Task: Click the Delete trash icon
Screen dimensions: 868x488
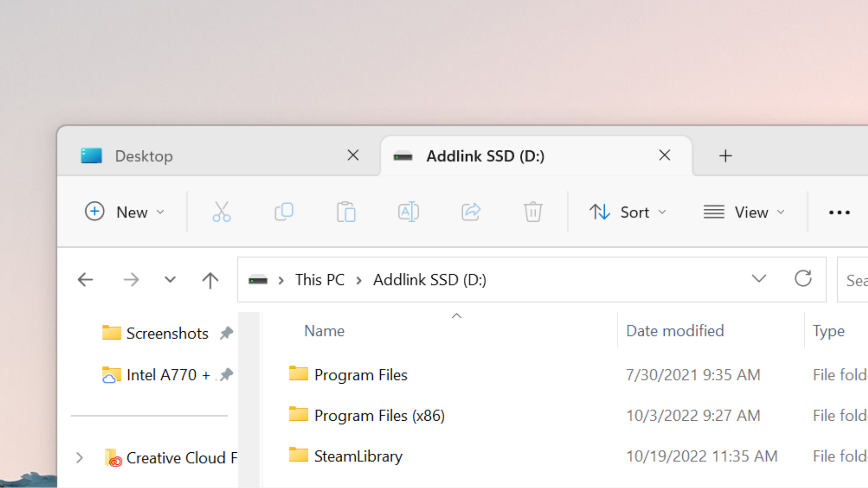Action: (533, 211)
